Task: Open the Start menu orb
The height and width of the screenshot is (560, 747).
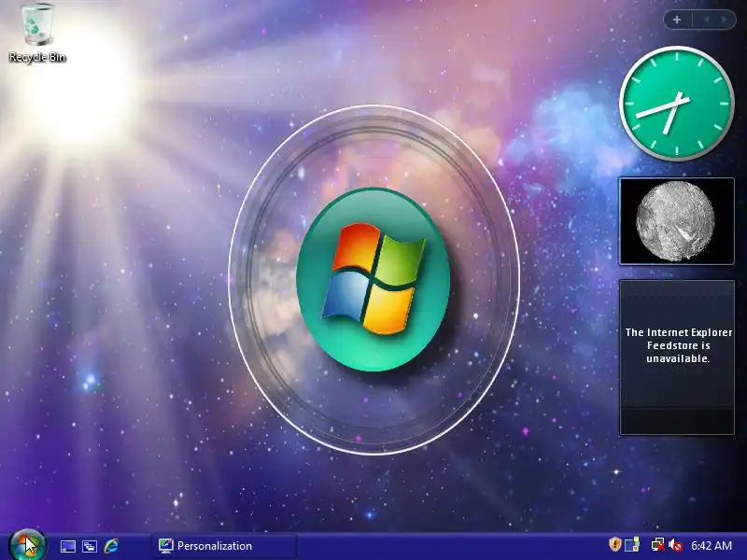Action: tap(27, 545)
